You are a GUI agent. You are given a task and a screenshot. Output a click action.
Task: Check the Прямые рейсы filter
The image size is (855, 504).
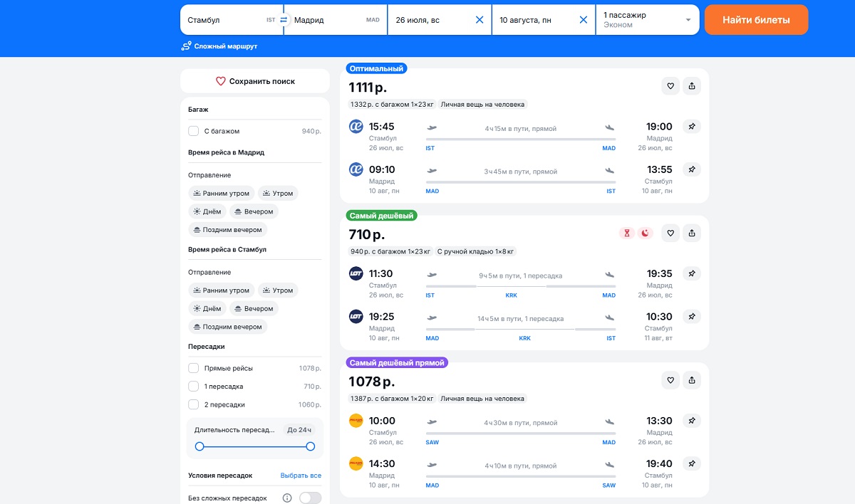193,368
